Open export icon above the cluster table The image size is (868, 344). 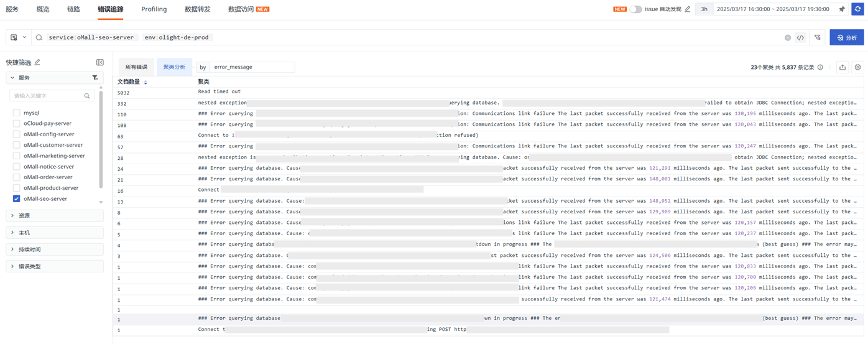(843, 67)
